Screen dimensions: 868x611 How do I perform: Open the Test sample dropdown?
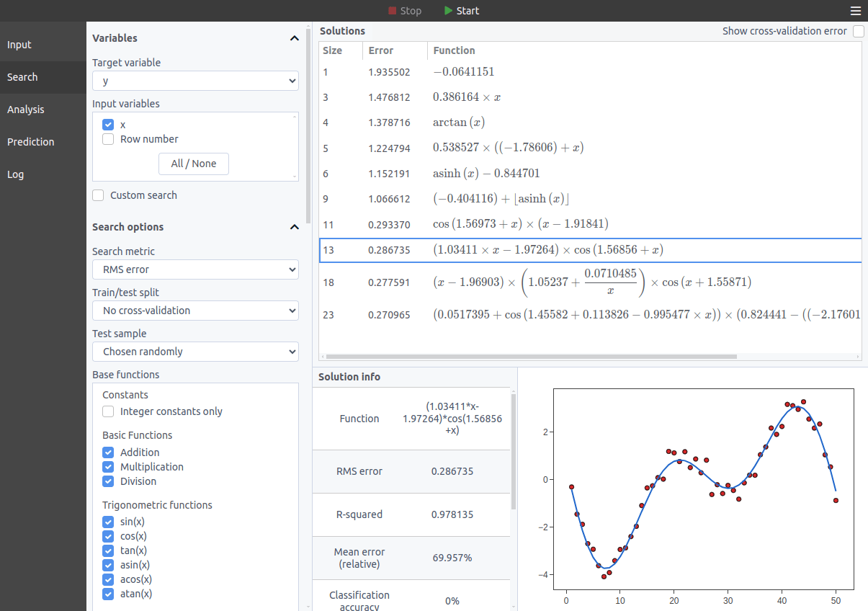[x=195, y=352]
